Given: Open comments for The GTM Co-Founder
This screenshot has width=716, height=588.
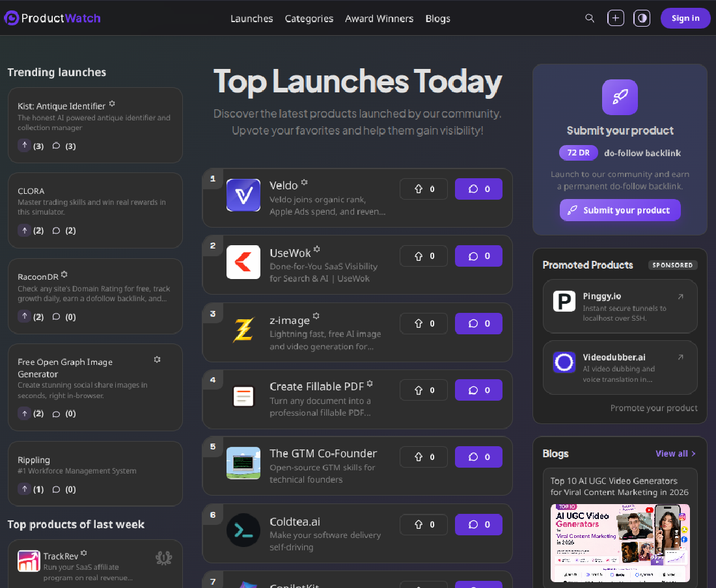Looking at the screenshot, I should coord(478,457).
